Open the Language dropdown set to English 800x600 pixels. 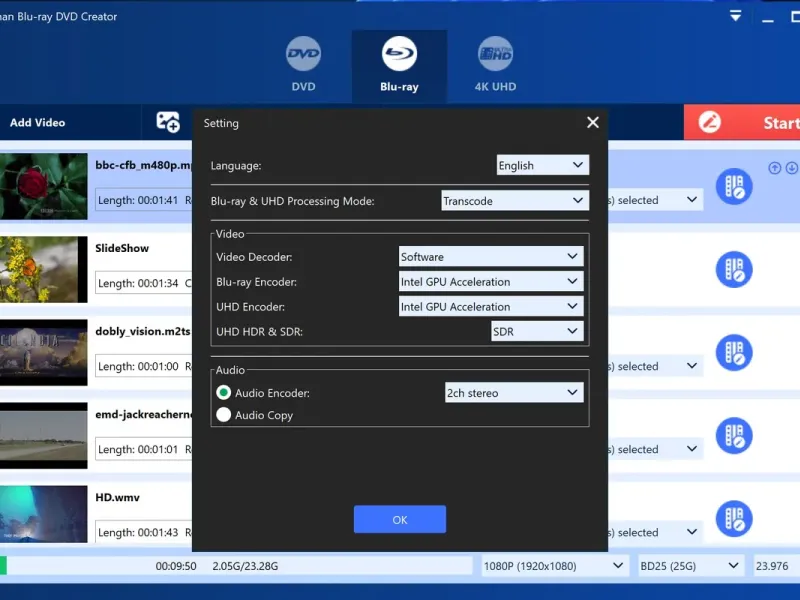[543, 165]
